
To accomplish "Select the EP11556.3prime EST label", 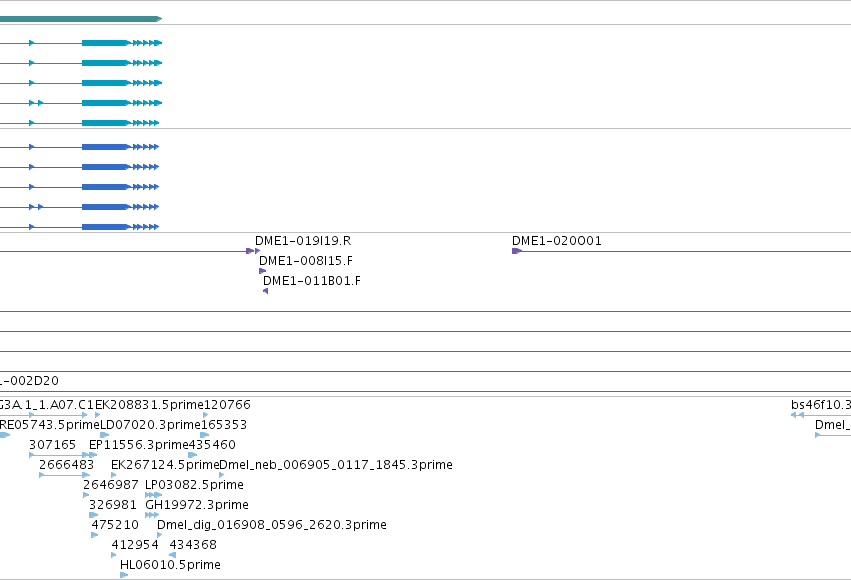I will [x=139, y=445].
